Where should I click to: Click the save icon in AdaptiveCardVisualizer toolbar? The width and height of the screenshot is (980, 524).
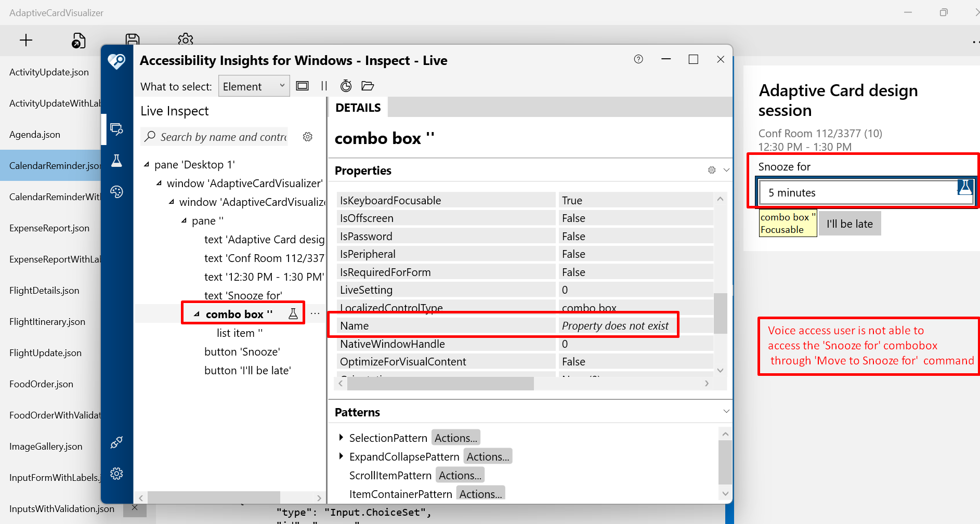(133, 39)
